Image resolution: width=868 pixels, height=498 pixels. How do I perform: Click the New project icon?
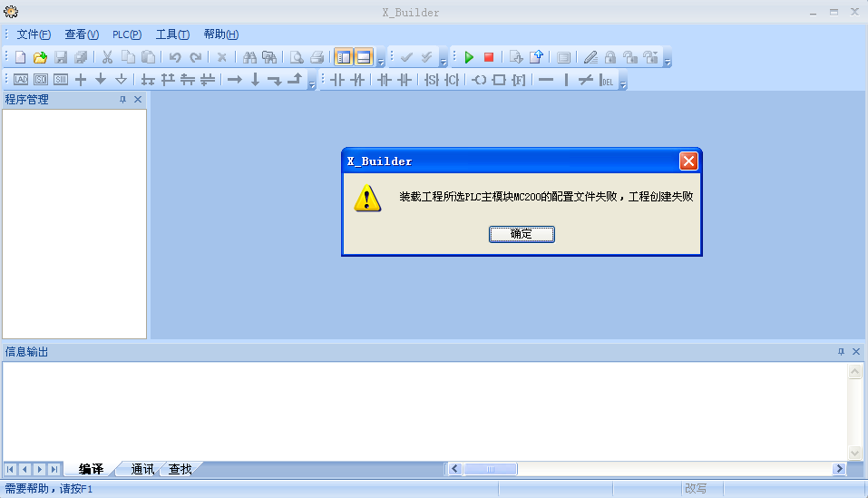[20, 57]
